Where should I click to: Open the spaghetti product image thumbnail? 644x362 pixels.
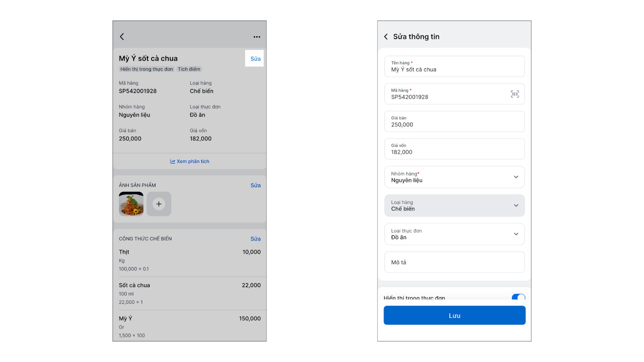coord(131,204)
